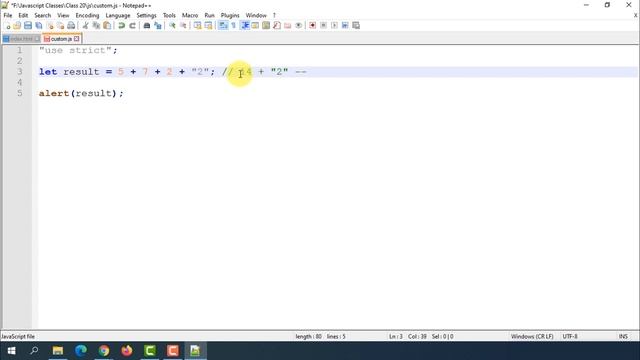Screen dimensions: 640x360
Task: Open Folder as Workspace from the toolbar
Action: click(x=288, y=26)
